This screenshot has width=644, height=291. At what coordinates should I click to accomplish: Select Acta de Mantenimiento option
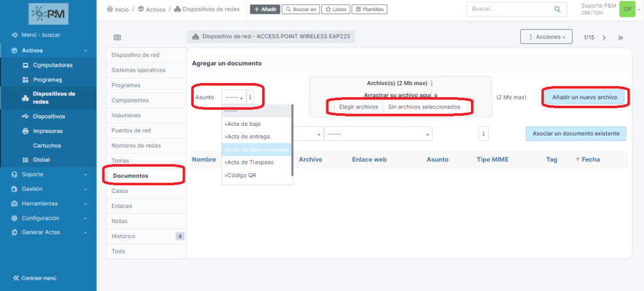click(257, 149)
